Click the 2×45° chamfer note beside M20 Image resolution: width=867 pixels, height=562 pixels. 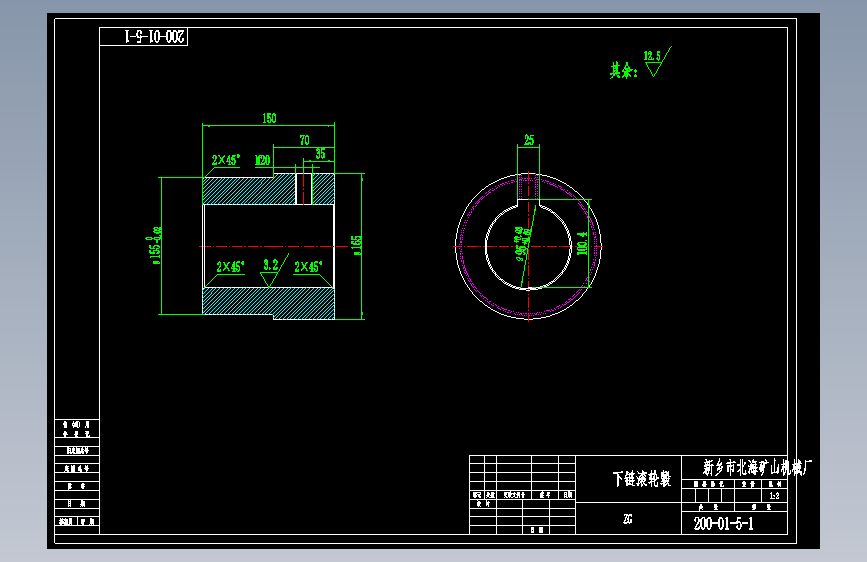click(226, 160)
